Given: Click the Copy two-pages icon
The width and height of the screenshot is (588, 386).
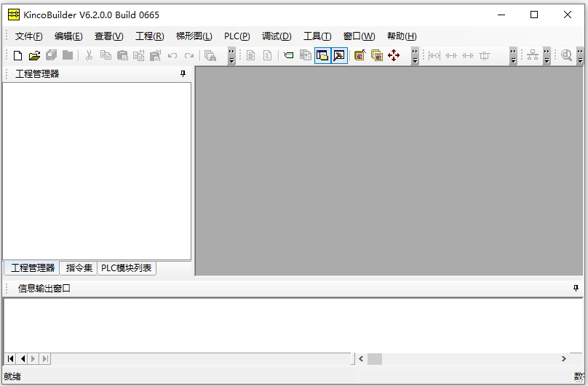Looking at the screenshot, I should coord(106,55).
